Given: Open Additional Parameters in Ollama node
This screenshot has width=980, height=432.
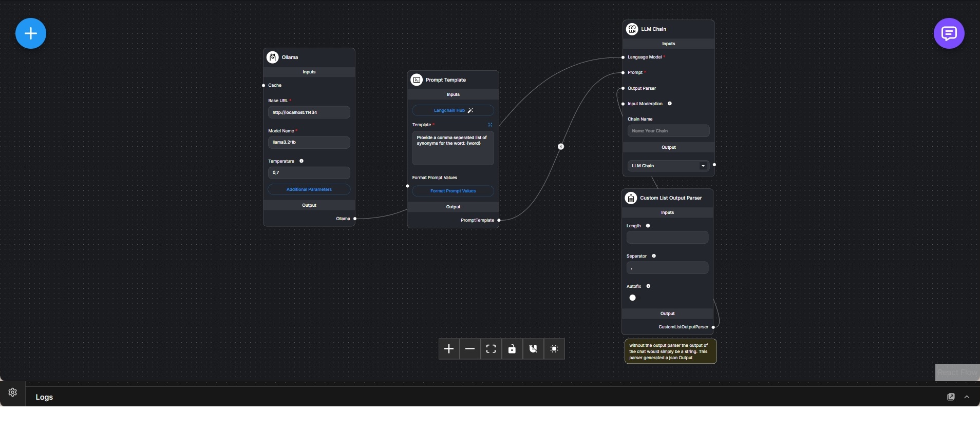Looking at the screenshot, I should (309, 189).
